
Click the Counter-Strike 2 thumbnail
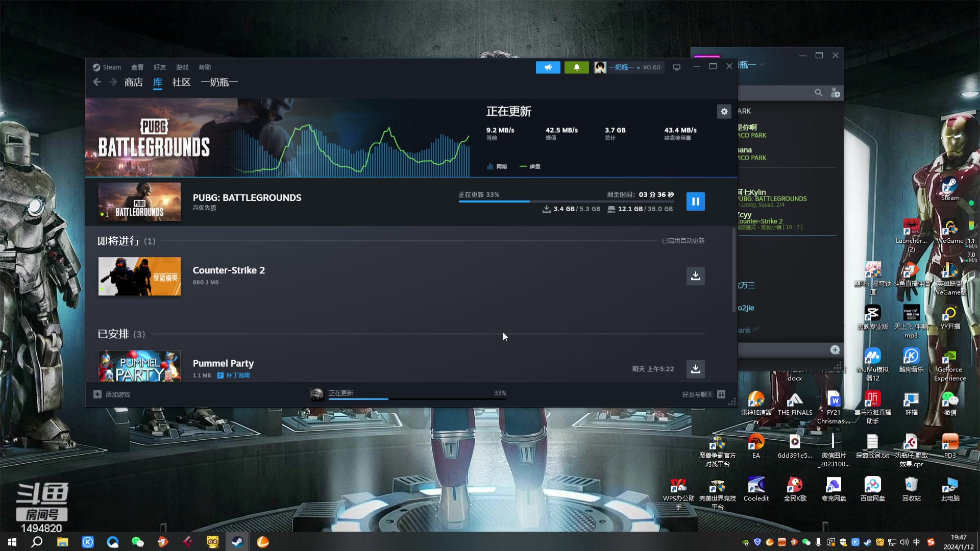coord(139,277)
